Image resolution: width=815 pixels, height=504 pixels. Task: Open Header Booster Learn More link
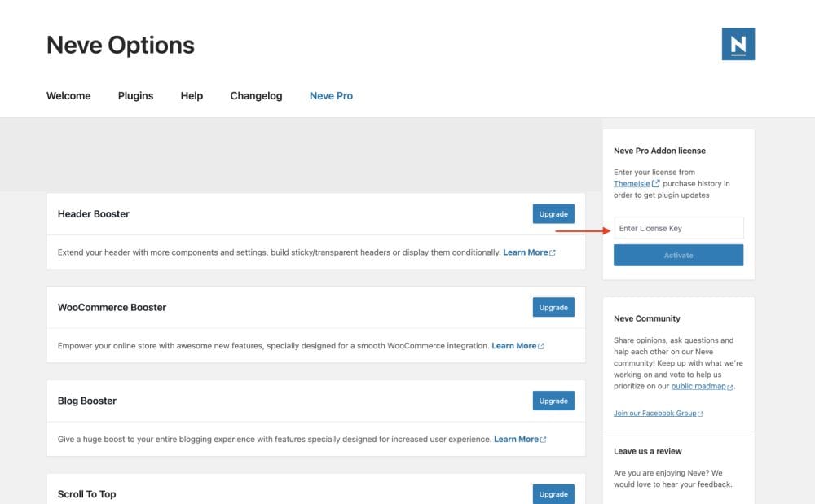(526, 252)
